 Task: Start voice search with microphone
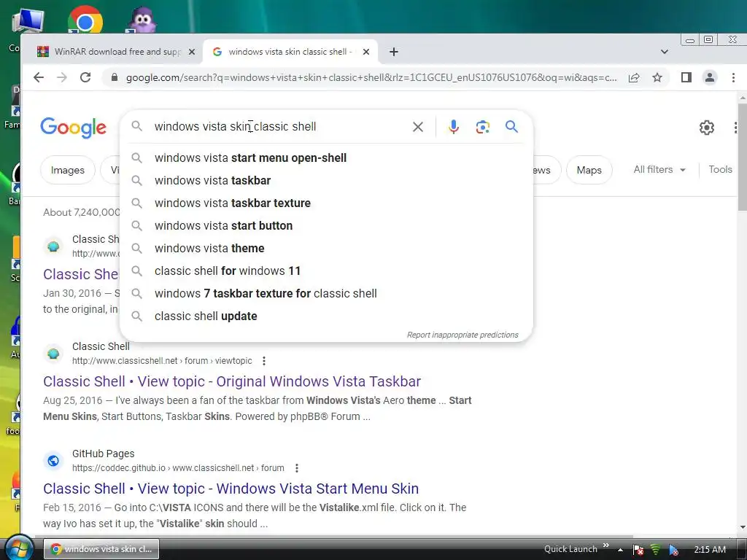click(454, 127)
